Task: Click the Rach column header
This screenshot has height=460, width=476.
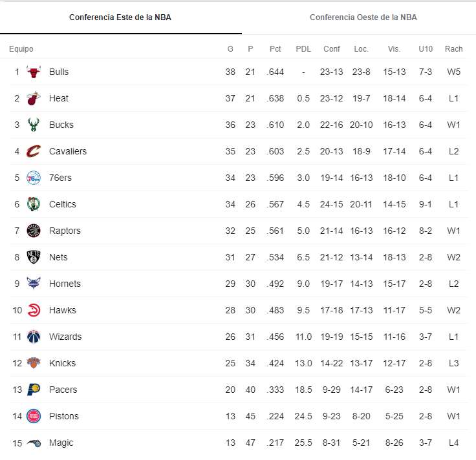Action: 453,49
